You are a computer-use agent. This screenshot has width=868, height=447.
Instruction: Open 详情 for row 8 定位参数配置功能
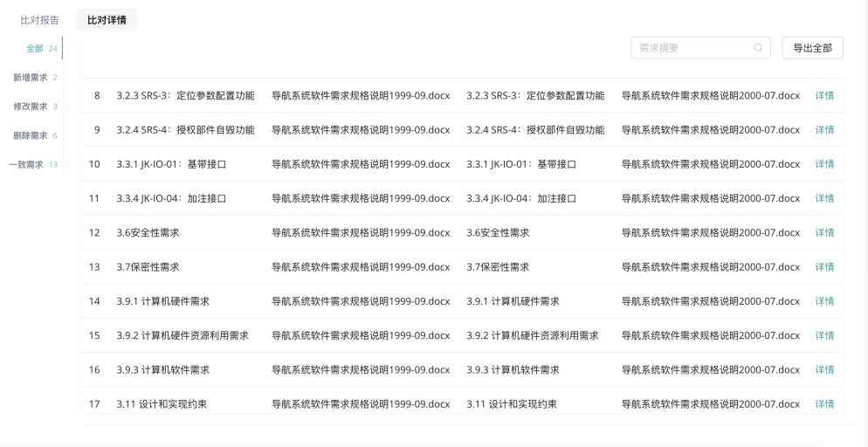[x=824, y=96]
